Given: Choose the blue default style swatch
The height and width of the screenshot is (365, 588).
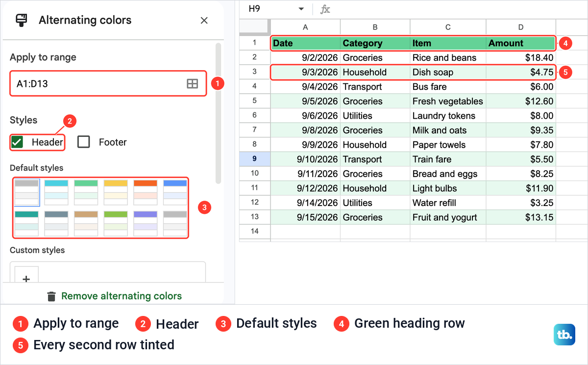Looking at the screenshot, I should click(x=175, y=192).
